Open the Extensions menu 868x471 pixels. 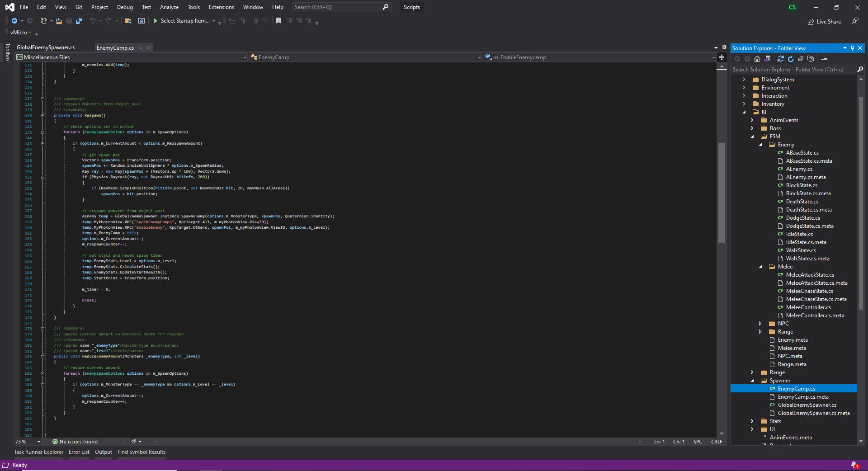coord(222,7)
